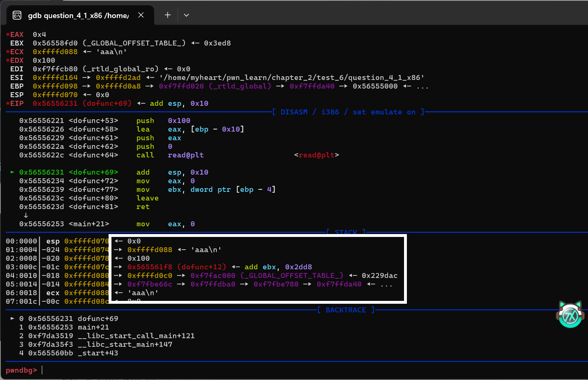Screen dimensions: 588x380
Task: Click the stack value 0x565561f8 (dofunc+12)
Action: 177,267
